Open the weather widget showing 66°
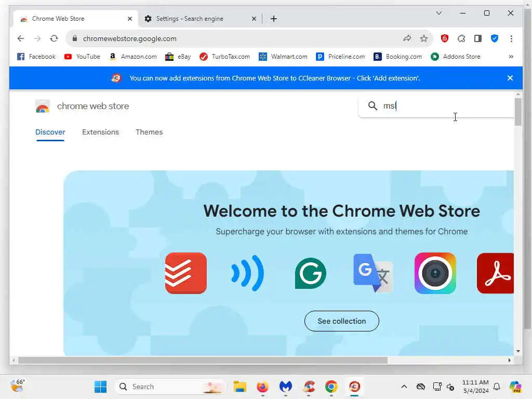 pyautogui.click(x=18, y=386)
